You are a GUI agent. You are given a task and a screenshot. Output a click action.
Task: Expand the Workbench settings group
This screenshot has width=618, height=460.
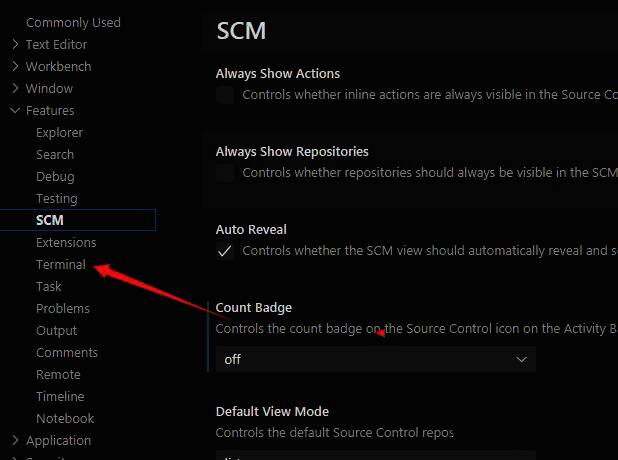[x=16, y=66]
